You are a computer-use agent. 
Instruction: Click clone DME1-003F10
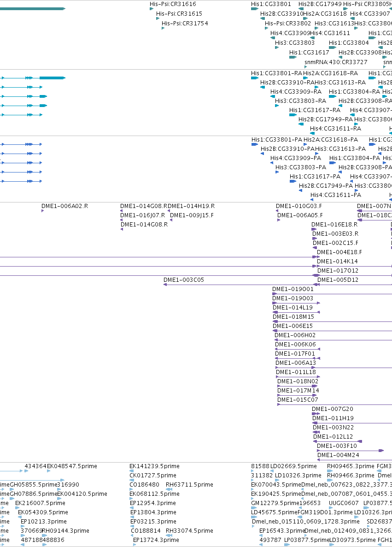coord(337,446)
